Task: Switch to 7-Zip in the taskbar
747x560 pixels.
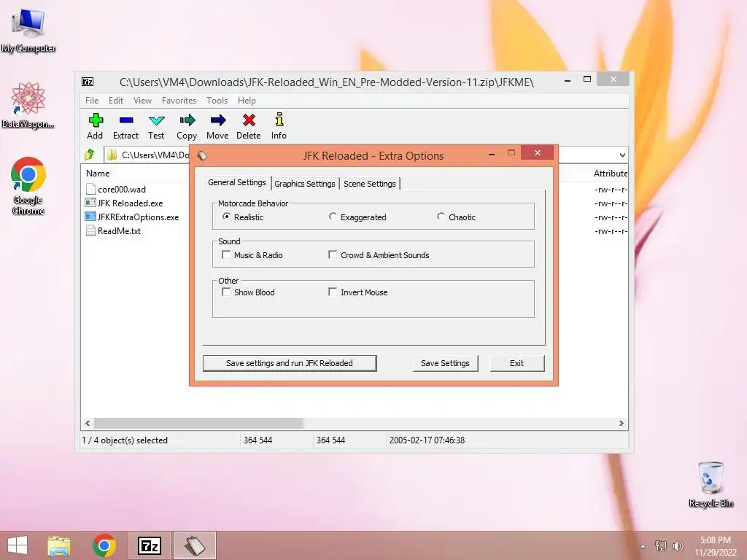Action: click(x=149, y=545)
